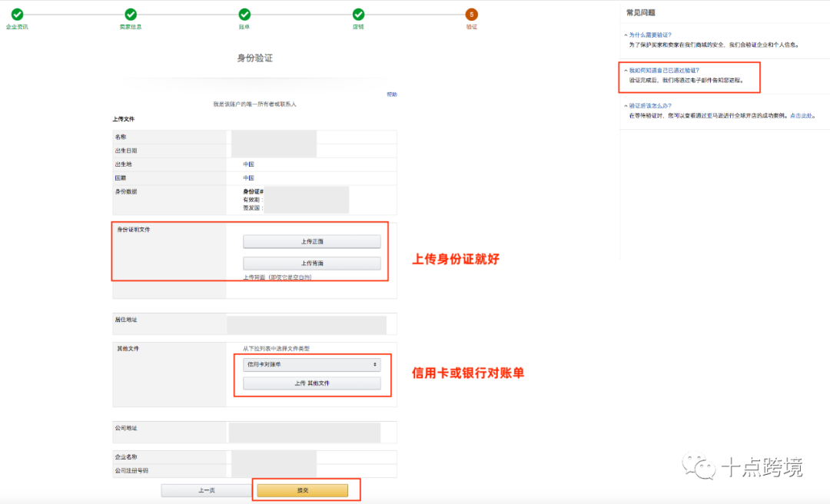Click the 身份证# field text
The width and height of the screenshot is (830, 504).
click(253, 191)
